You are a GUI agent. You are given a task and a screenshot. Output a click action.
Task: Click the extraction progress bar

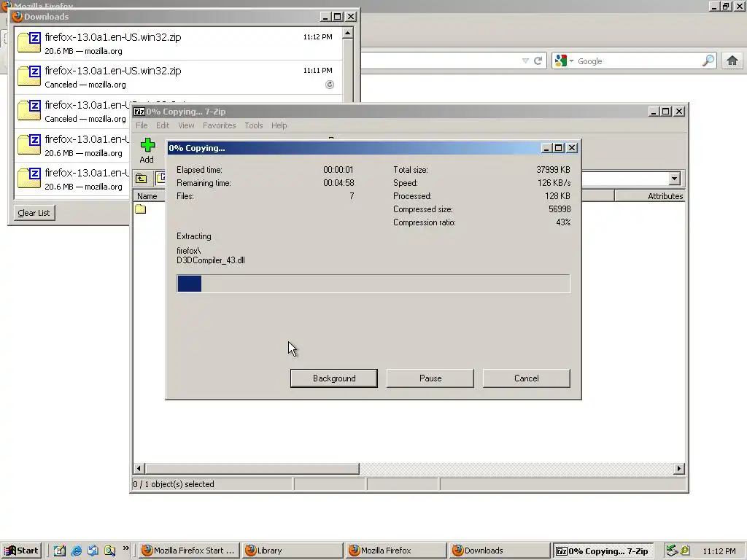(x=373, y=284)
